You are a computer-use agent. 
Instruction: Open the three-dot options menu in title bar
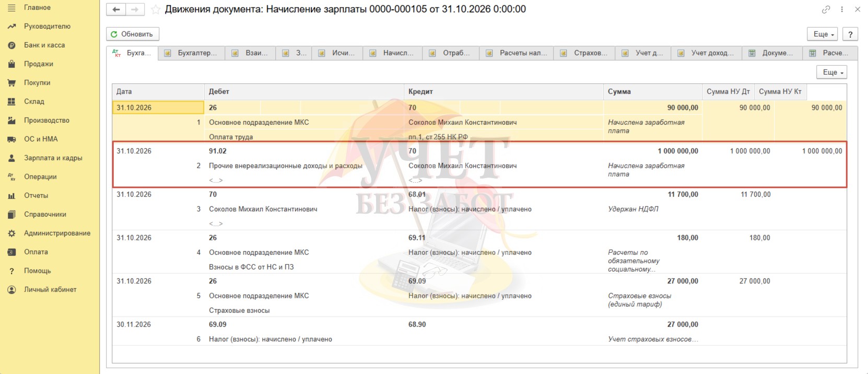tap(842, 9)
